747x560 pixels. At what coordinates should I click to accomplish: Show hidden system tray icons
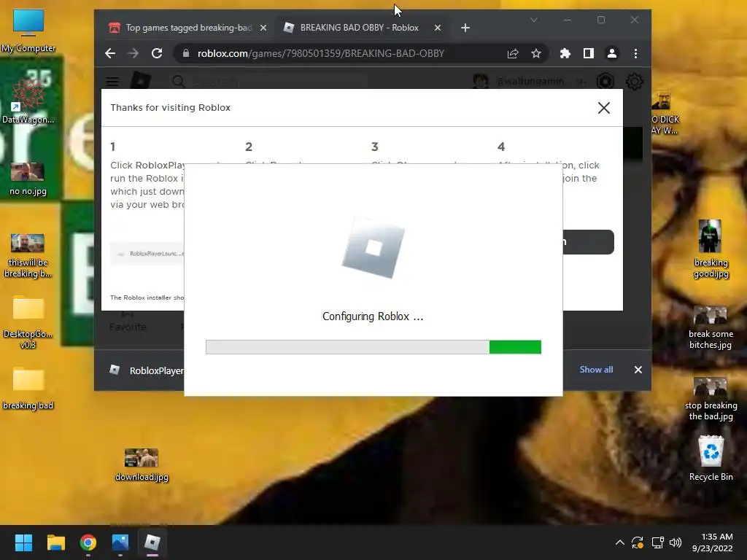point(620,542)
